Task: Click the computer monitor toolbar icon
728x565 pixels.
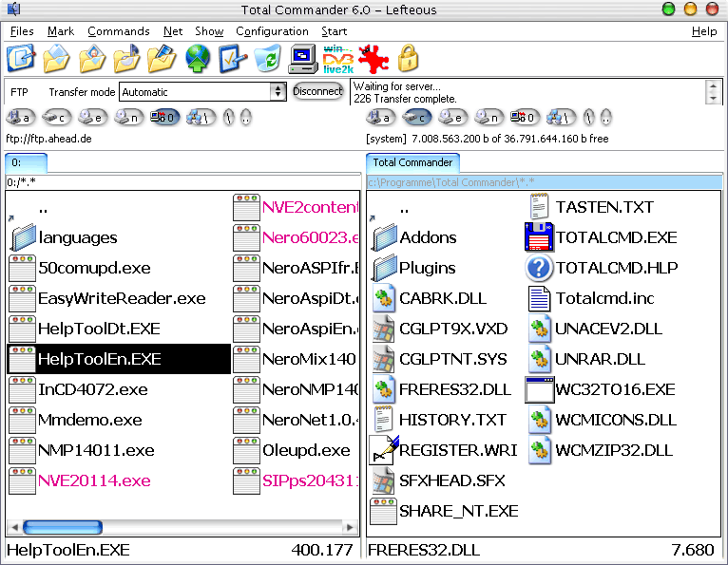Action: click(302, 59)
